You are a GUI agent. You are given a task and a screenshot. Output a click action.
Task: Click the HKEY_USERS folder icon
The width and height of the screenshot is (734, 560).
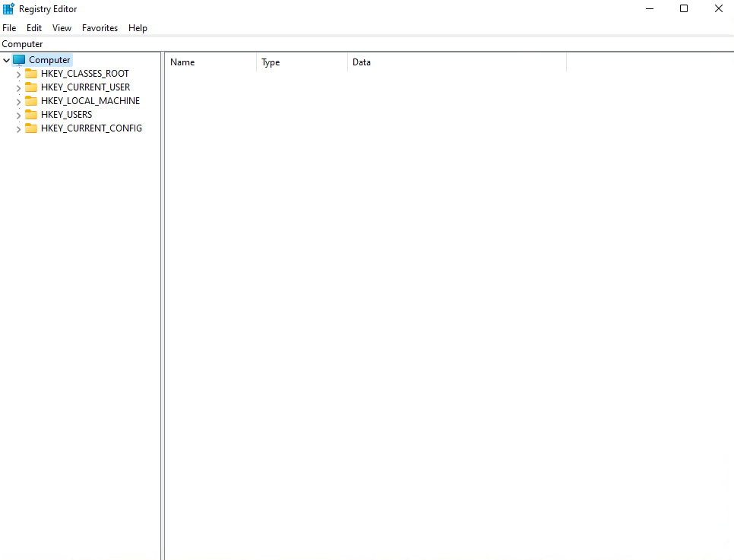pos(31,115)
